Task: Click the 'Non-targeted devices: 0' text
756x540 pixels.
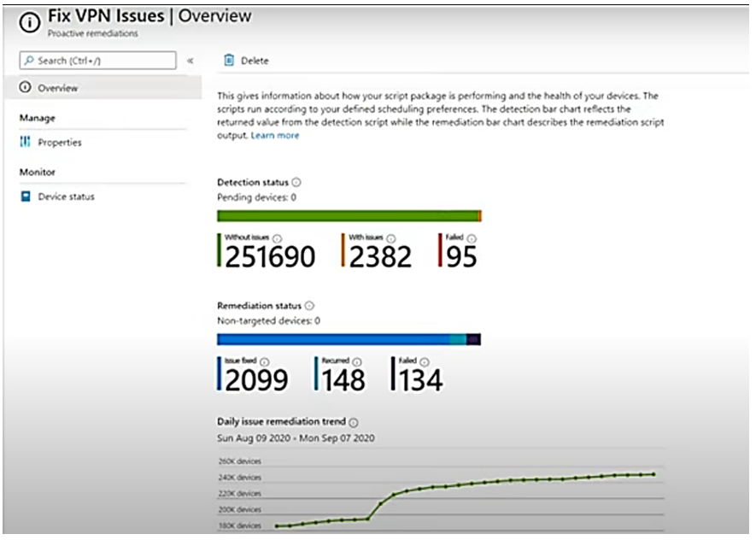Action: 268,320
